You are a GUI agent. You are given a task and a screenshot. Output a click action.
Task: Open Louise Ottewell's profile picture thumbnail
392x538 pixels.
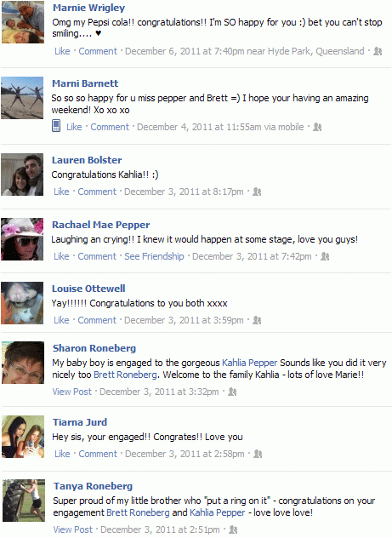[x=22, y=303]
